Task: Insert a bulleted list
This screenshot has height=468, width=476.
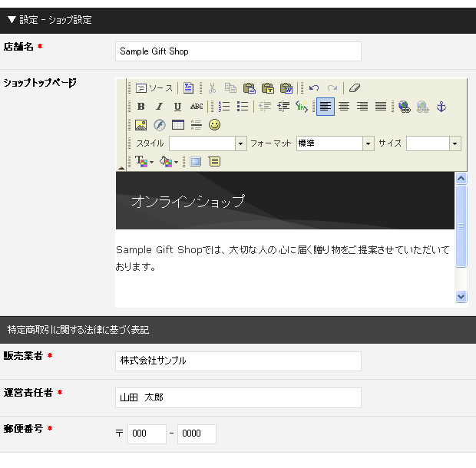Action: coord(243,107)
